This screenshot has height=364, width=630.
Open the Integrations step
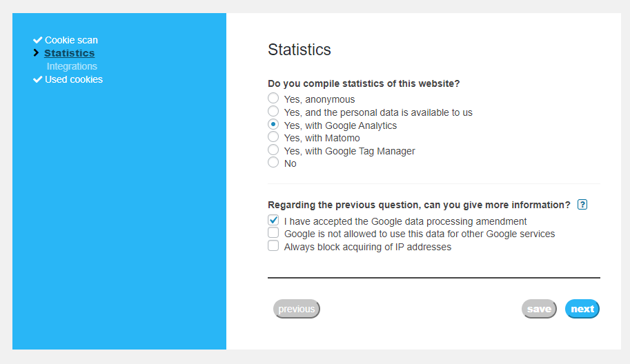click(x=72, y=66)
